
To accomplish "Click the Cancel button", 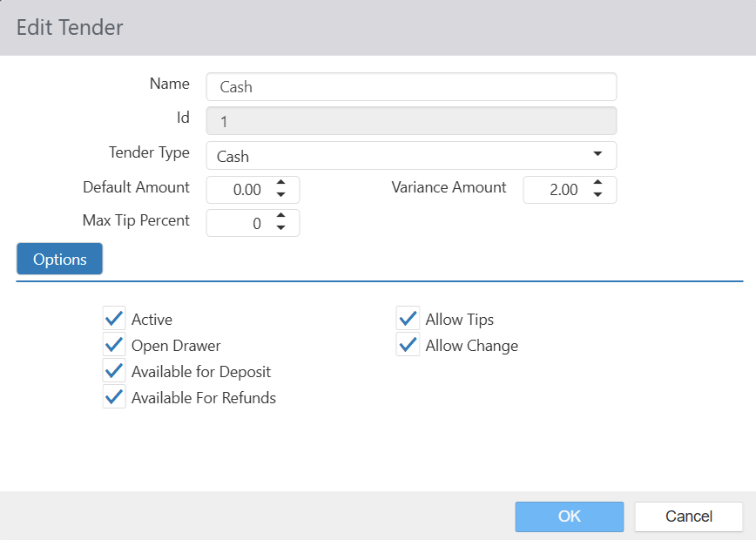I will pyautogui.click(x=688, y=516).
